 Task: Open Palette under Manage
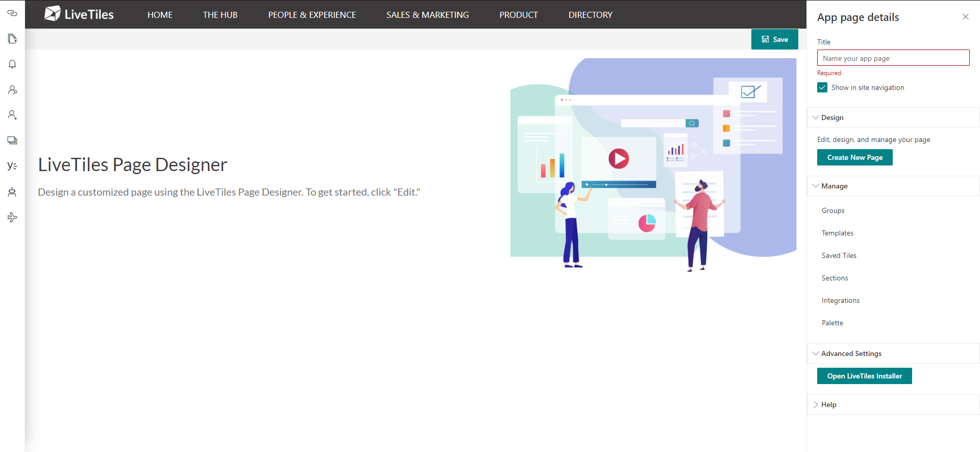pos(832,323)
